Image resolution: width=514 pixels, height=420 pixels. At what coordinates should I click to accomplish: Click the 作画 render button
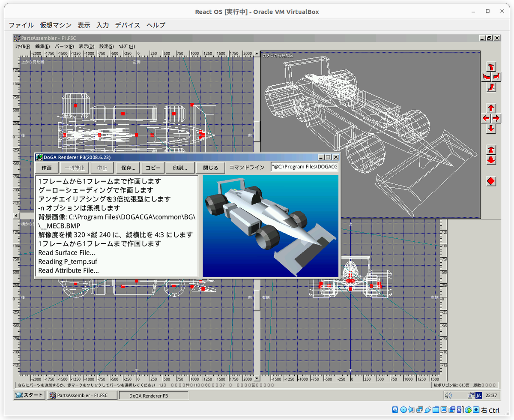coord(46,168)
